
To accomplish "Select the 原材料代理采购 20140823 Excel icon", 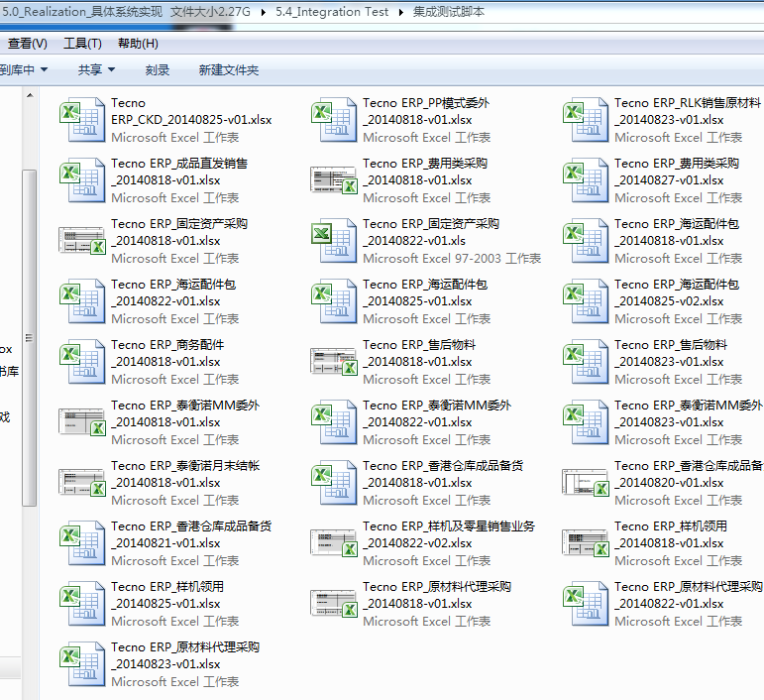I will 82,664.
